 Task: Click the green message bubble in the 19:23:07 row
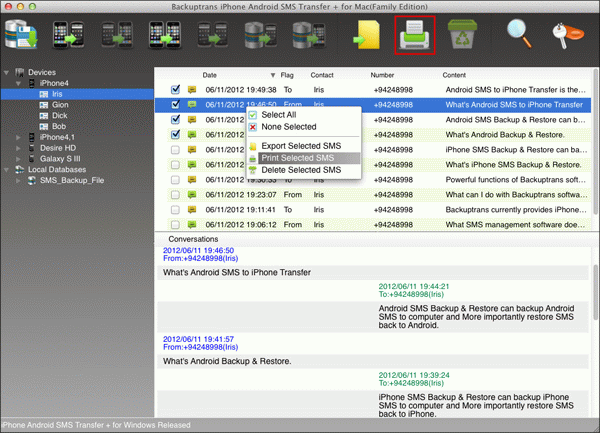point(192,195)
